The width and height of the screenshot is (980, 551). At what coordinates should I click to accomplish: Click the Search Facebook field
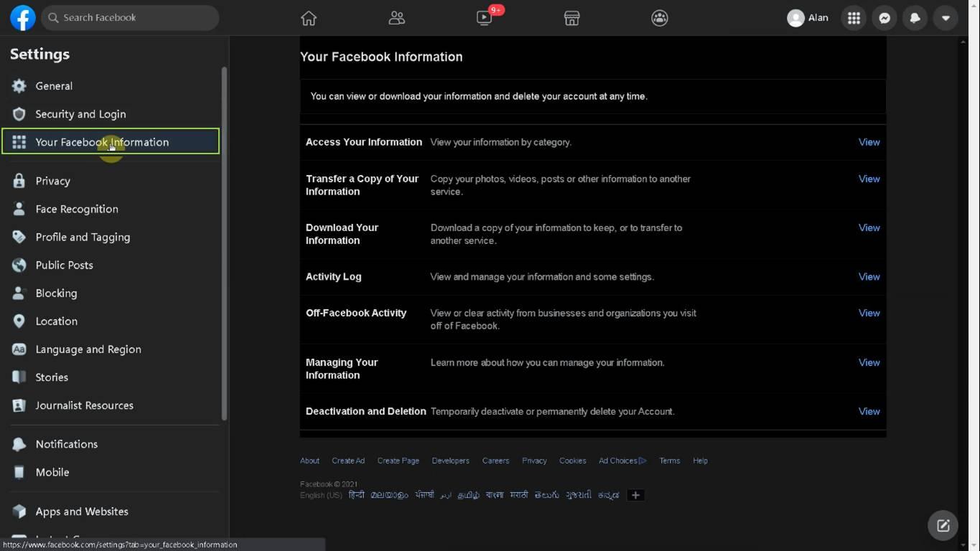click(130, 18)
